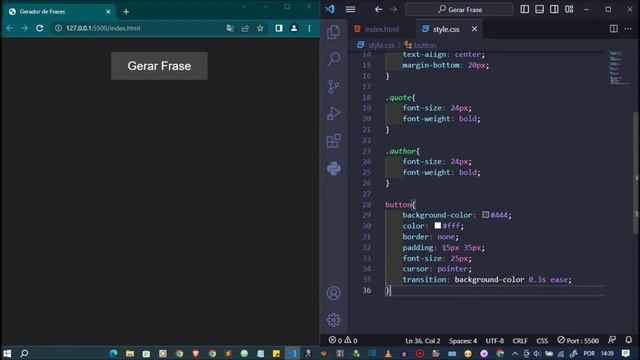Viewport: 640px width, 360px height.
Task: Share this page from browser toolbar
Action: click(x=245, y=28)
